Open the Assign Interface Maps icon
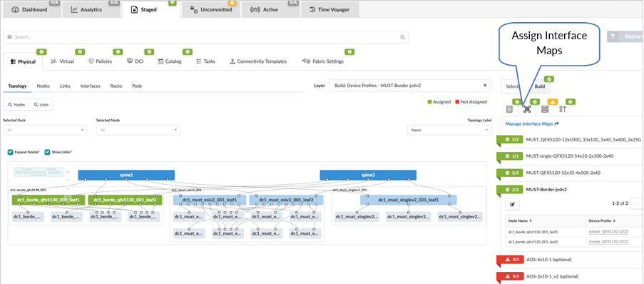 pos(527,109)
